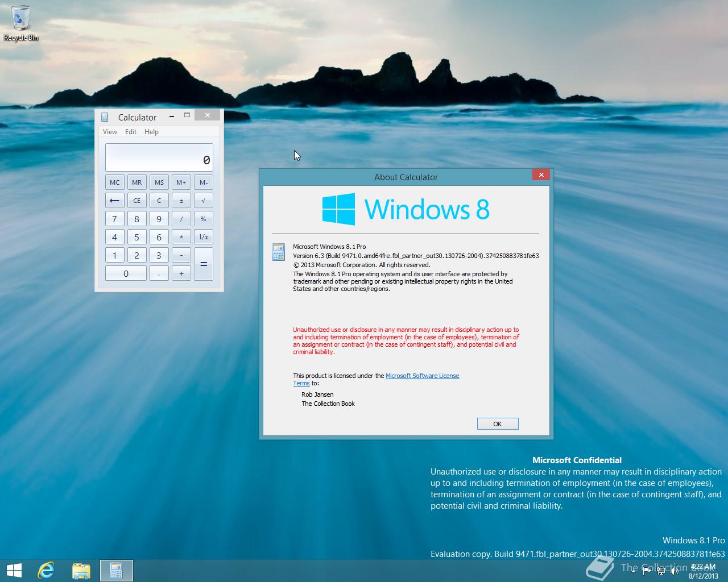Image resolution: width=728 pixels, height=582 pixels.
Task: Click the number 9 key
Action: click(x=159, y=219)
